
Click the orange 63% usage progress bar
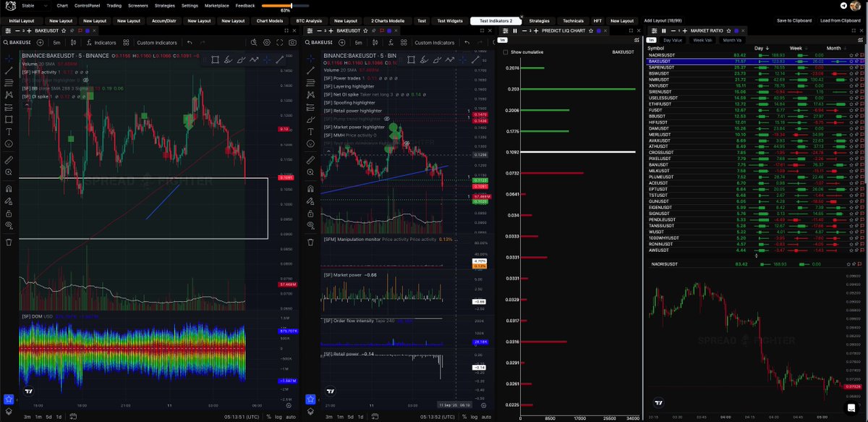pos(286,5)
